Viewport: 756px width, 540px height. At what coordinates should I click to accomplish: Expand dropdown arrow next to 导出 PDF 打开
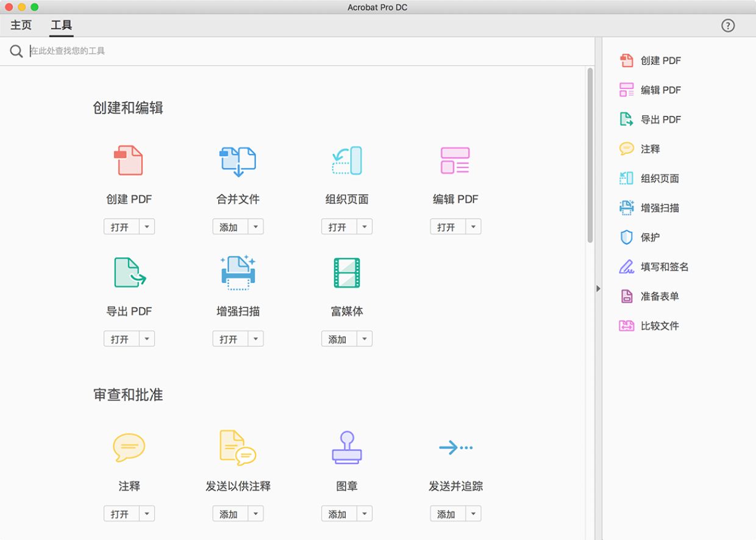click(x=147, y=339)
